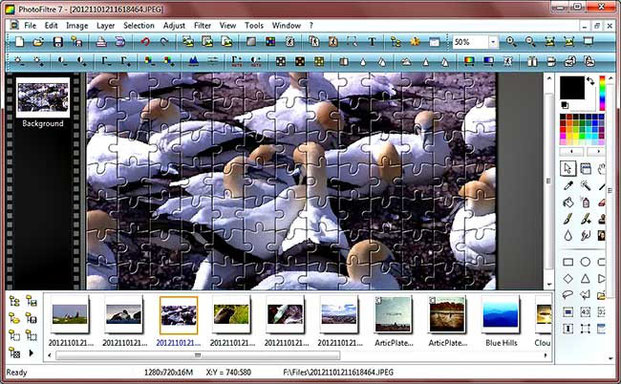Swap foreground and background colors
The width and height of the screenshot is (621, 384).
coord(591,81)
